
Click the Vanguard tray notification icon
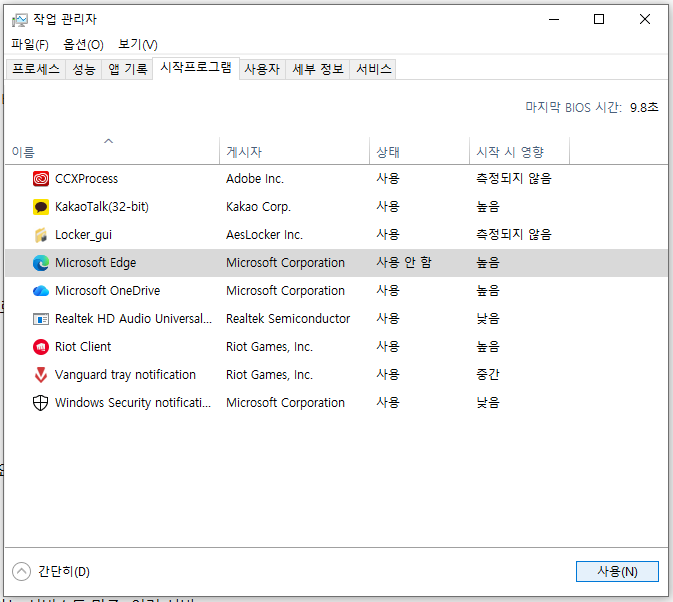click(x=41, y=375)
